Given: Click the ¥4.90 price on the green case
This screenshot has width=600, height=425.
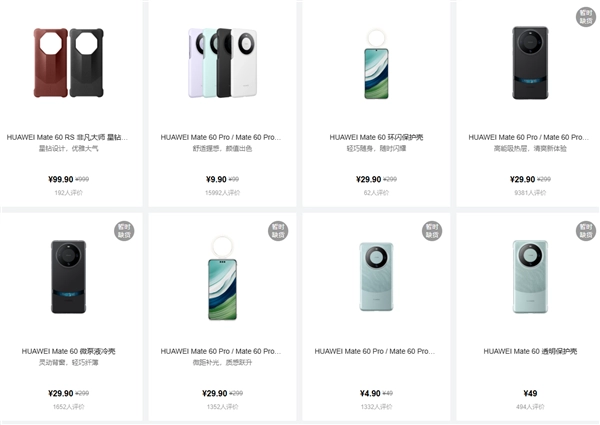Looking at the screenshot, I should (x=369, y=394).
